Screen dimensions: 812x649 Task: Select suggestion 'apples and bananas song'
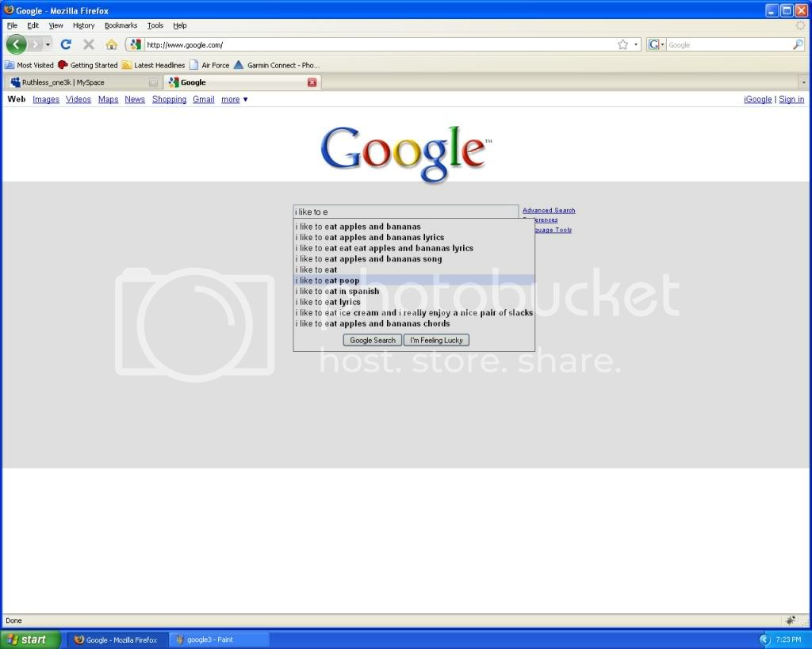pyautogui.click(x=414, y=259)
